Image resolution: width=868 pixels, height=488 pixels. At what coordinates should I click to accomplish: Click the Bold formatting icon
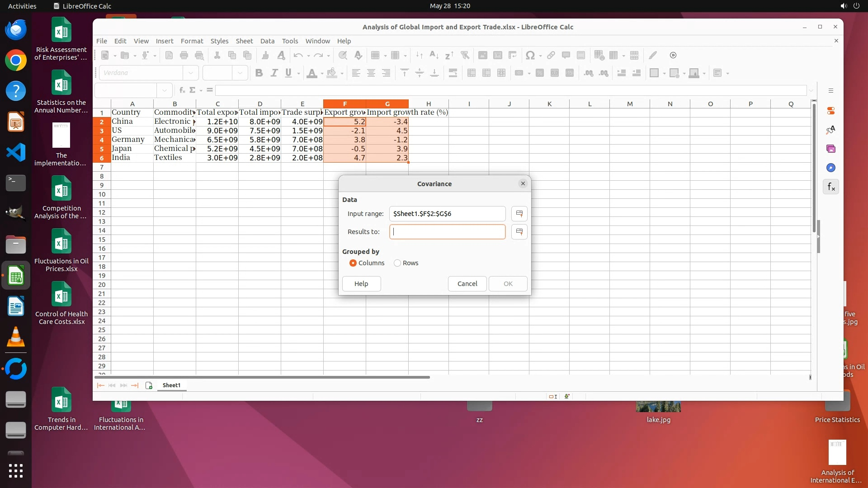point(259,73)
